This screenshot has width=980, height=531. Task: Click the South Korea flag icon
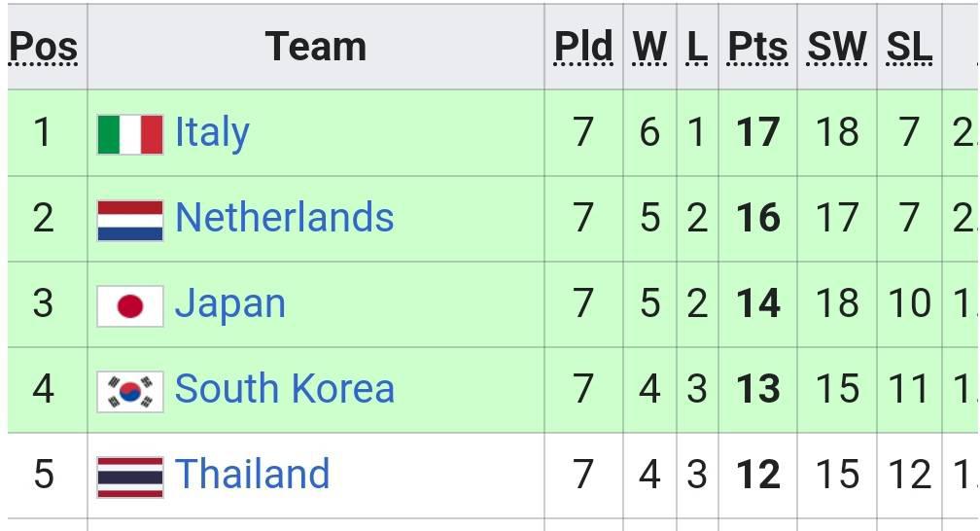coord(130,392)
